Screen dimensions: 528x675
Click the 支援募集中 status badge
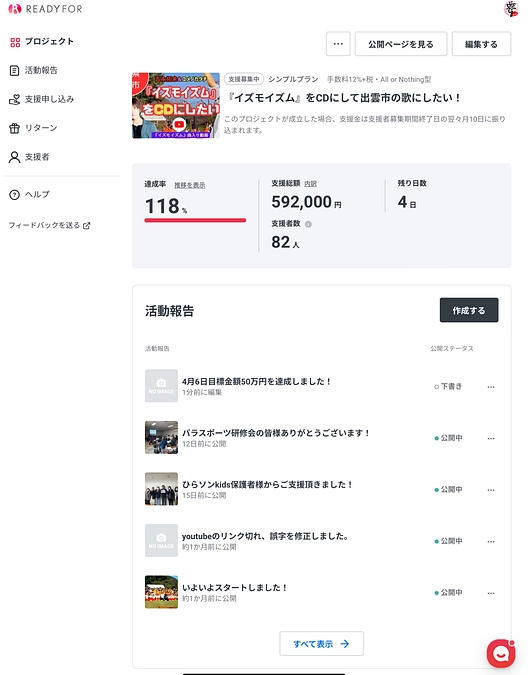tap(244, 79)
